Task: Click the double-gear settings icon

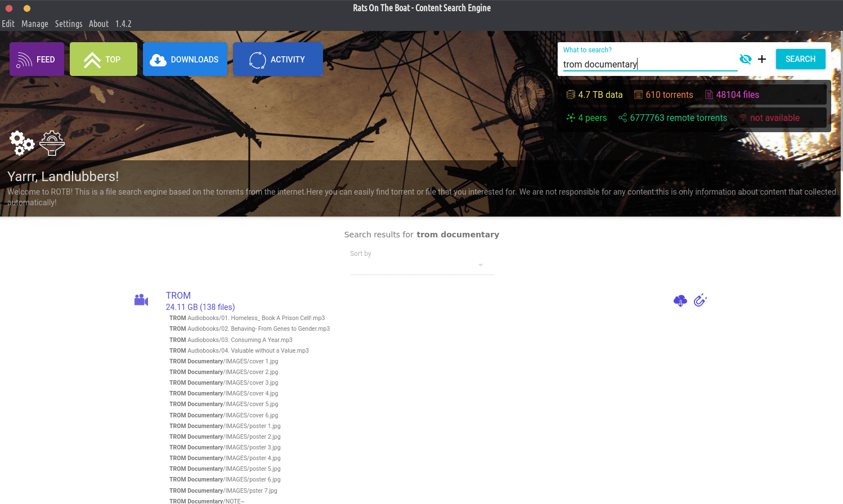Action: [22, 143]
